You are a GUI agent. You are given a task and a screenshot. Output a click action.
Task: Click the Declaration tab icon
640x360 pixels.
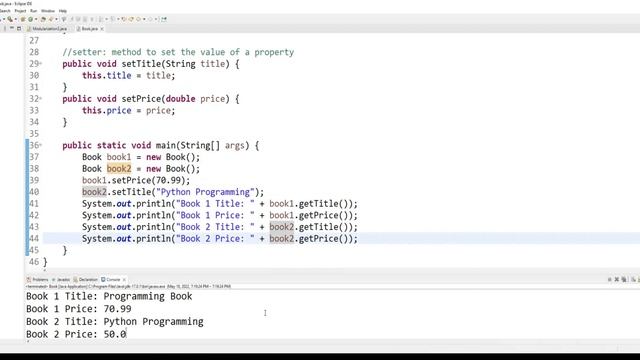pos(76,280)
